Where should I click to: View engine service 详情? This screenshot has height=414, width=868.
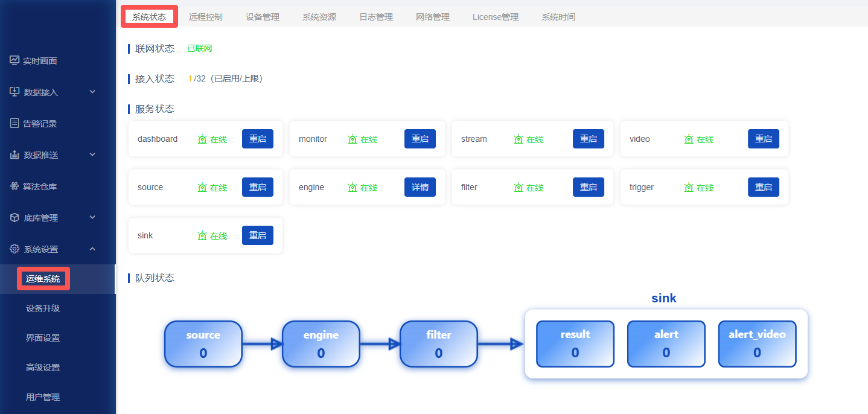[420, 187]
